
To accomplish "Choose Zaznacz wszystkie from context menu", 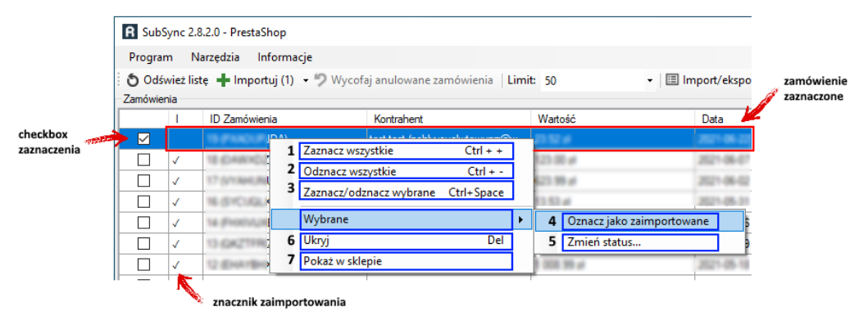I will (406, 151).
